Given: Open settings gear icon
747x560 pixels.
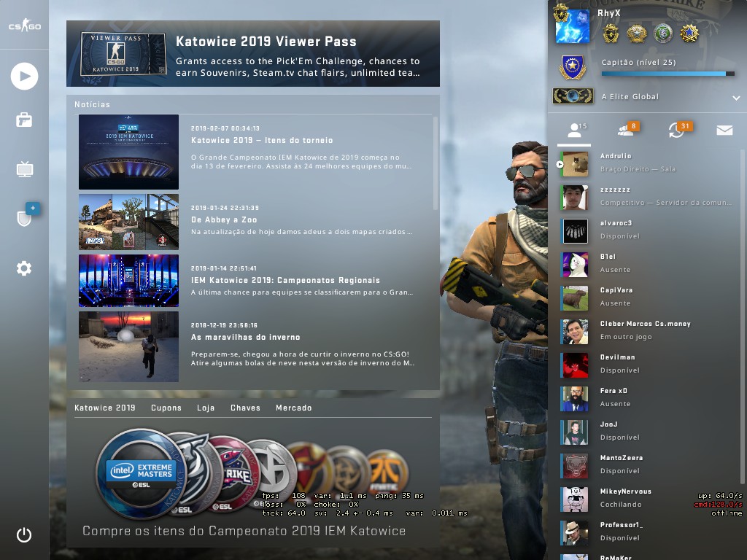Looking at the screenshot, I should [24, 268].
